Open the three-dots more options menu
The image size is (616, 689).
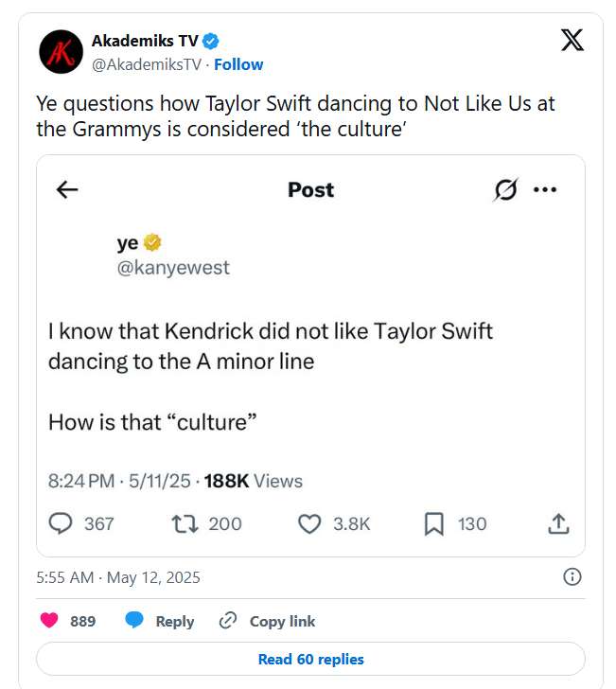click(545, 189)
